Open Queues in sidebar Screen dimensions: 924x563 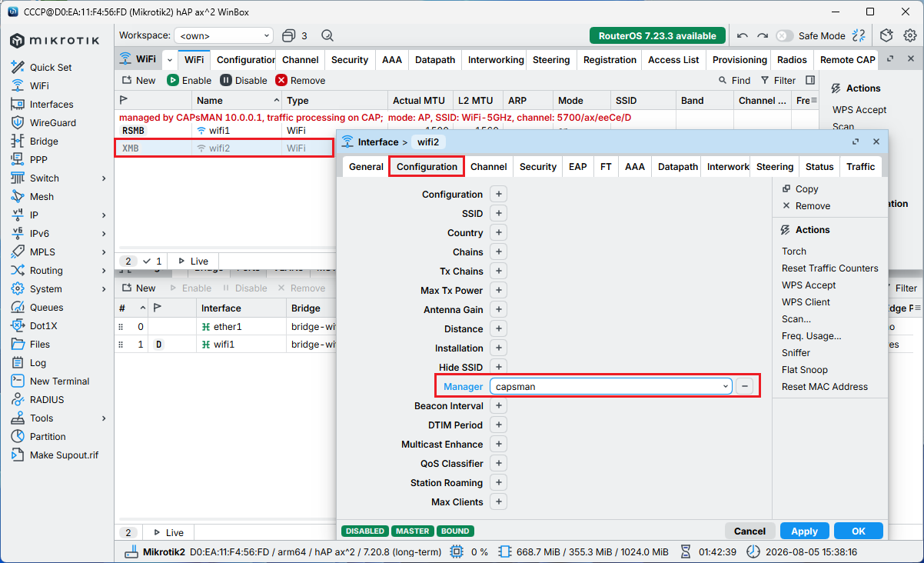tap(46, 307)
